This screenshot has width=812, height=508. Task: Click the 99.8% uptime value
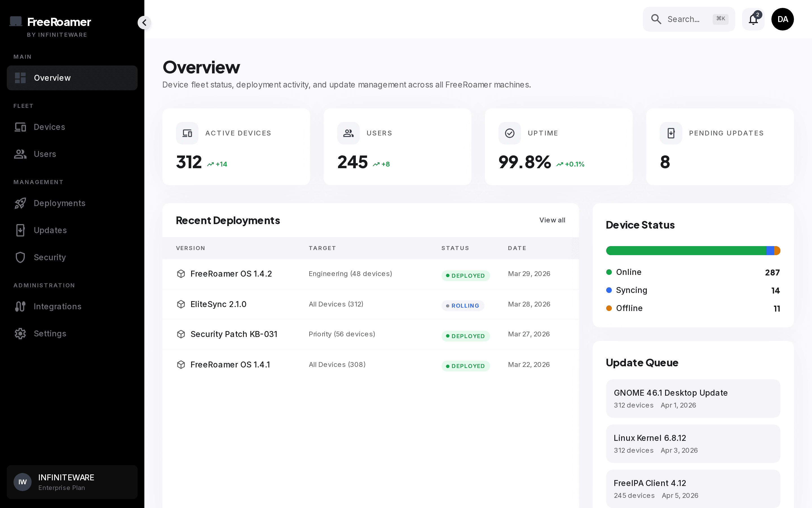click(525, 162)
